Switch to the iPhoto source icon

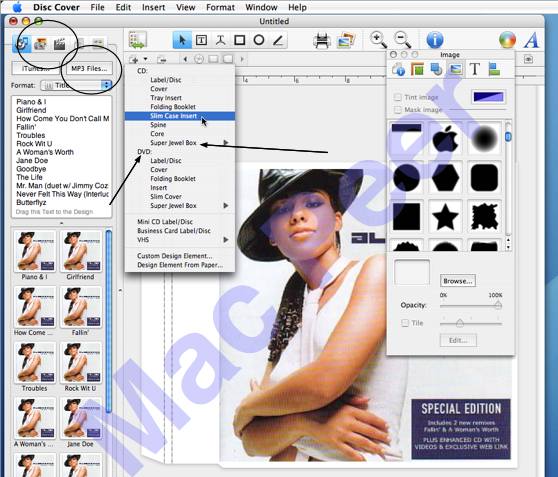(x=41, y=44)
